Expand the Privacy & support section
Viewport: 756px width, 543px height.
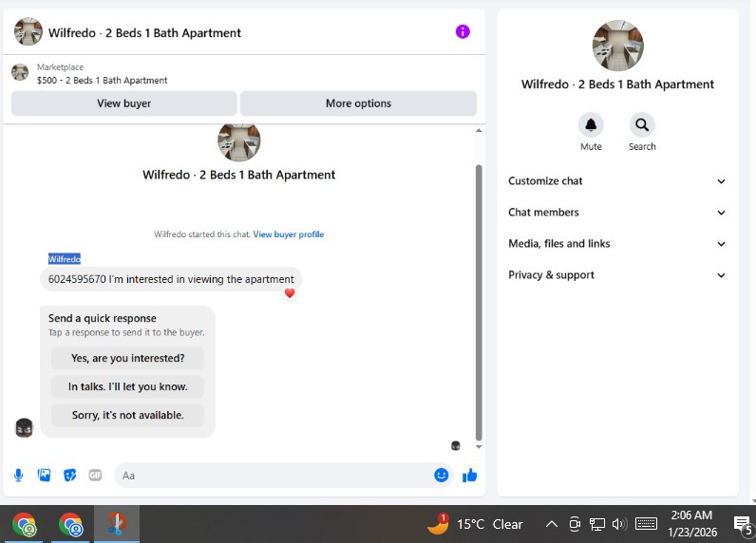(617, 275)
